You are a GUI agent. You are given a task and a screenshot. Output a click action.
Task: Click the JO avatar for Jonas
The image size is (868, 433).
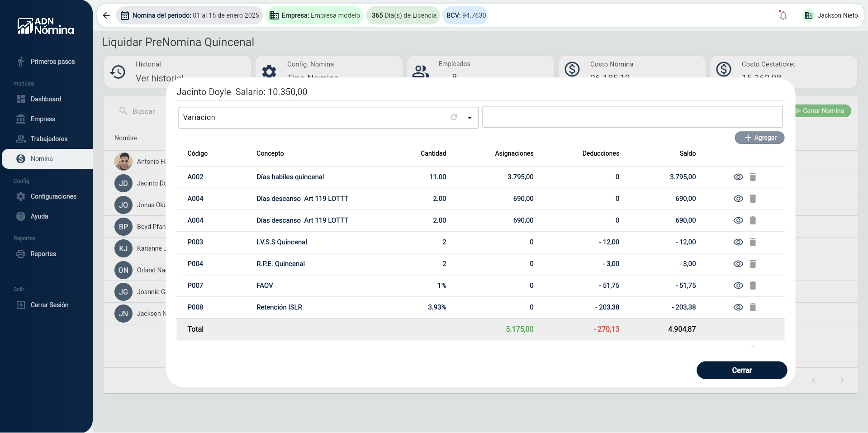pyautogui.click(x=123, y=205)
